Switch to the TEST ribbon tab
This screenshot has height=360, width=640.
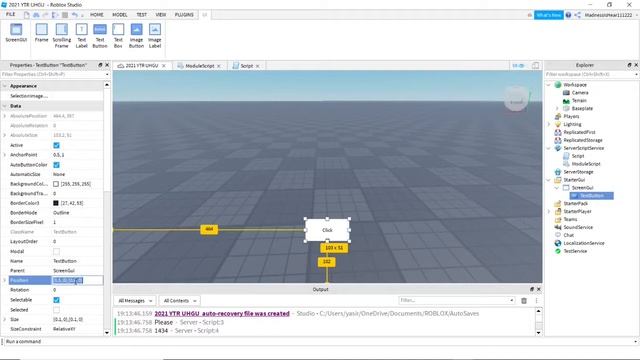coord(142,15)
